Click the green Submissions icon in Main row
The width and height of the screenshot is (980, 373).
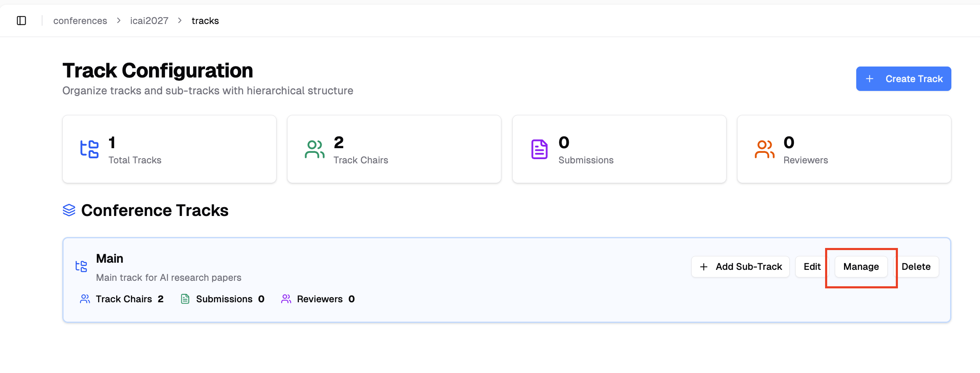click(185, 299)
